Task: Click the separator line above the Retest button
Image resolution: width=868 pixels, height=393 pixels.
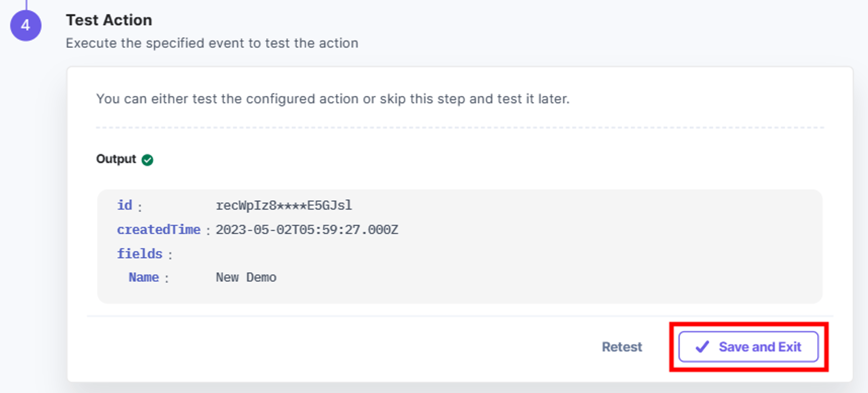Action: coord(460,316)
